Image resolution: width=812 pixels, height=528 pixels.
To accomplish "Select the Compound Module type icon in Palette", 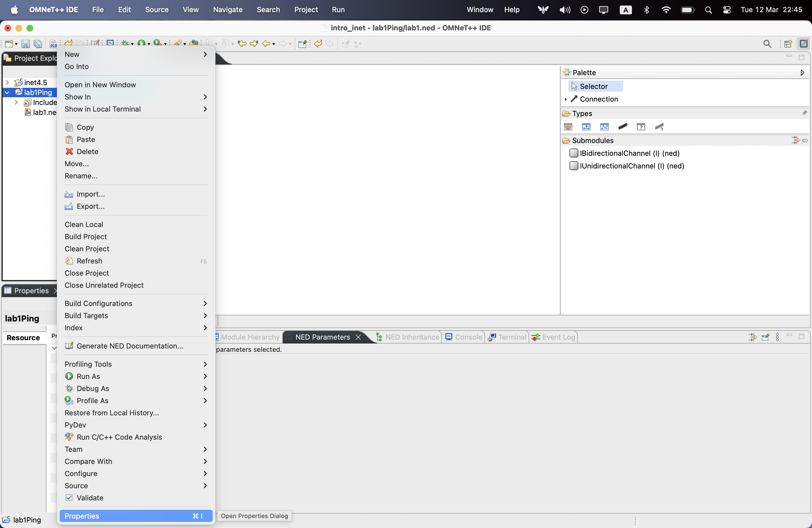I will tap(586, 127).
